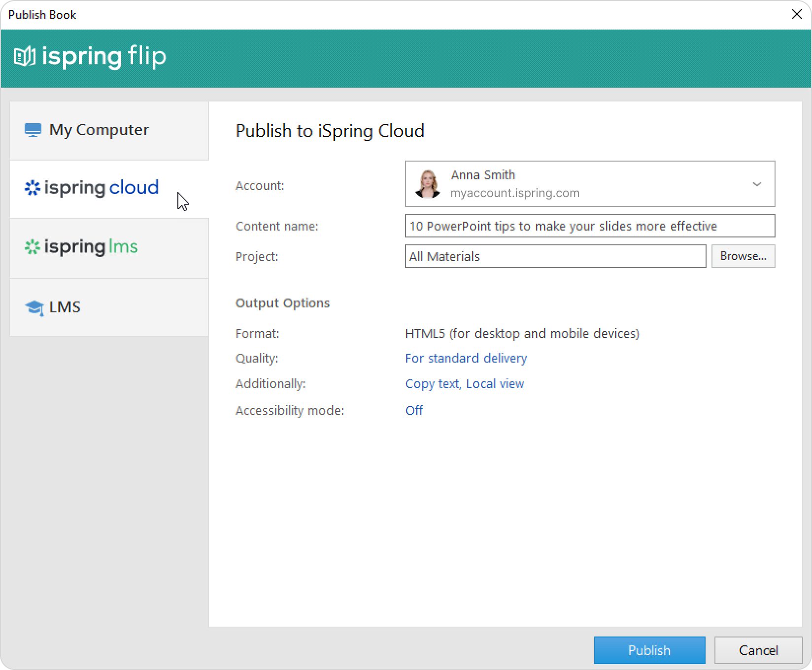
Task: Click the iSpring LMS green snowflake icon
Action: tap(33, 247)
